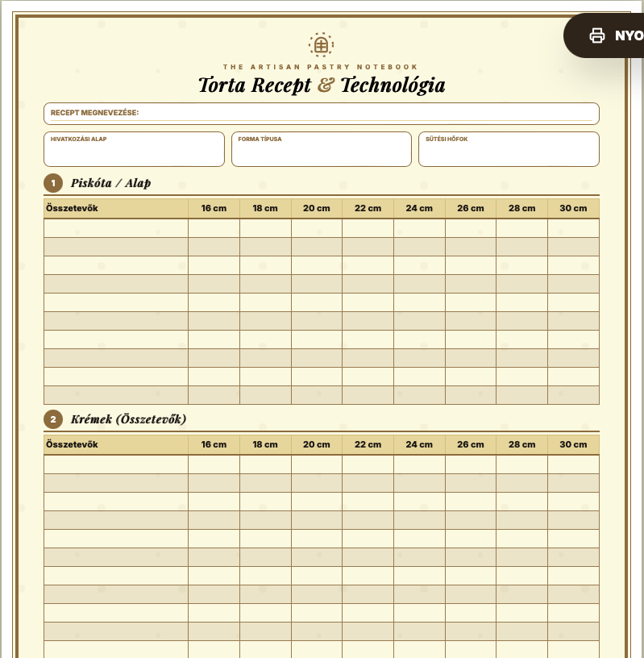Screen dimensions: 644x658
Task: Click the pastry notebook logo emblem
Action: (322, 44)
